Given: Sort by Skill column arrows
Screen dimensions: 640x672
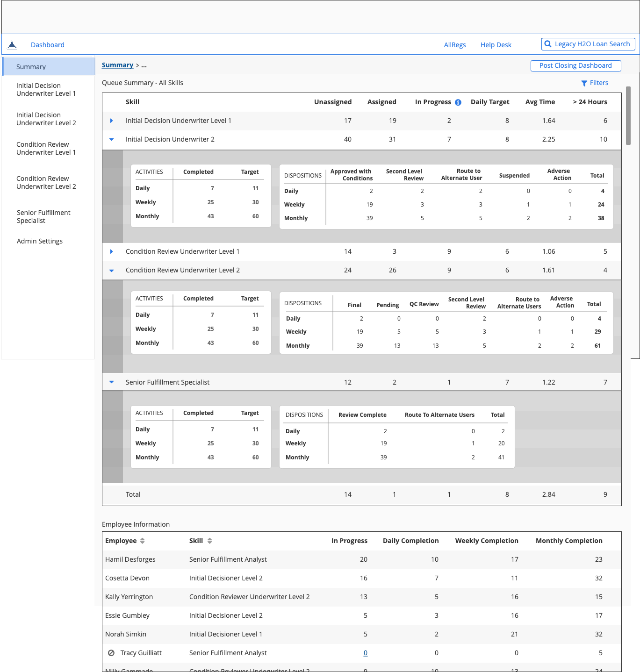Looking at the screenshot, I should 210,541.
